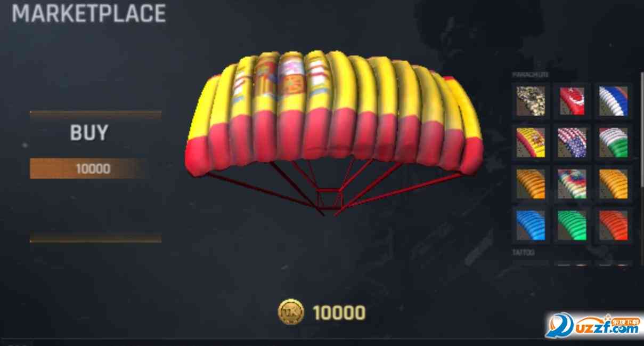This screenshot has height=346, width=644.
Task: Pick the blue-white-red tricolor parachute skin
Action: coord(613,100)
